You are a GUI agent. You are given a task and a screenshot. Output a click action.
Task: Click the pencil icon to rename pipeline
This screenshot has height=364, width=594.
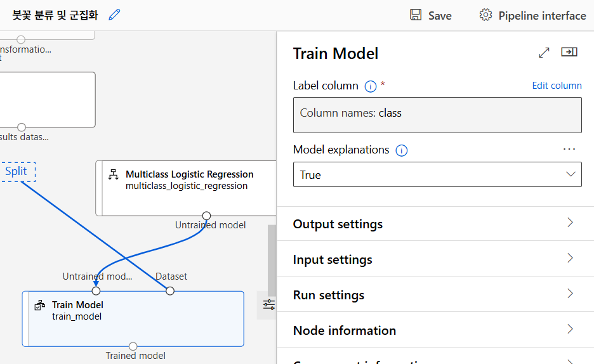(x=114, y=15)
